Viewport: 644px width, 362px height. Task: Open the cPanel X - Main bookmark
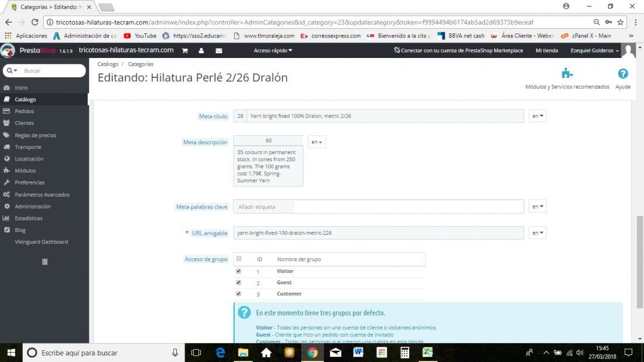[586, 36]
